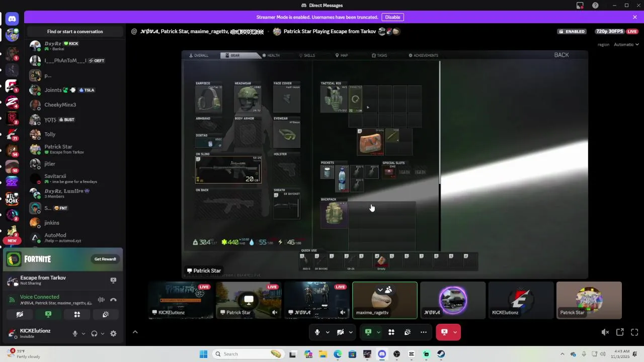Open Patrick Star direct message
The image size is (644, 362).
tap(75, 149)
